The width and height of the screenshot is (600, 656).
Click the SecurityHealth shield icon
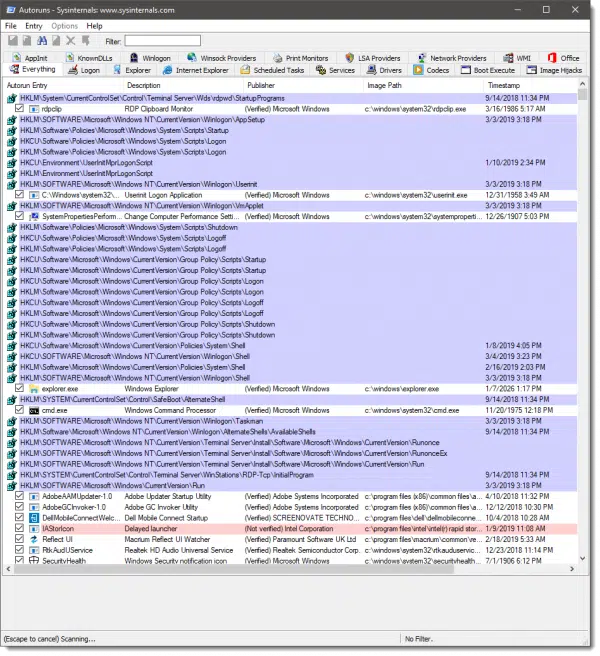click(34, 561)
